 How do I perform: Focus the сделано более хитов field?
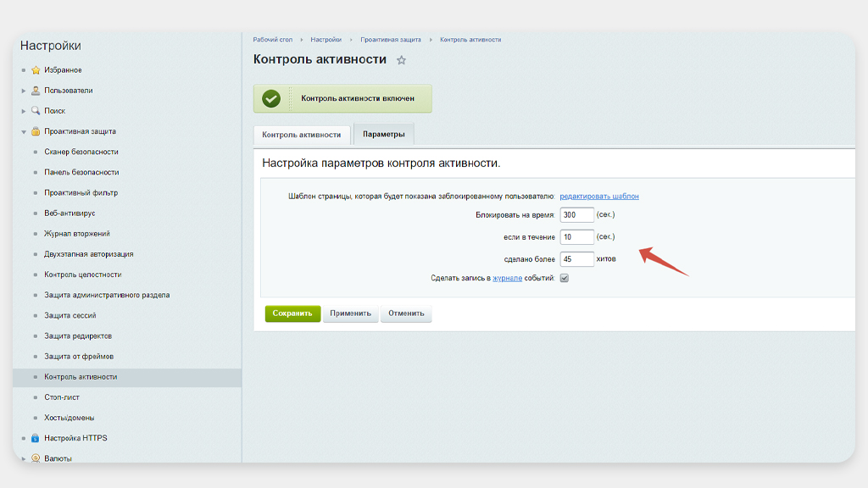tap(576, 258)
